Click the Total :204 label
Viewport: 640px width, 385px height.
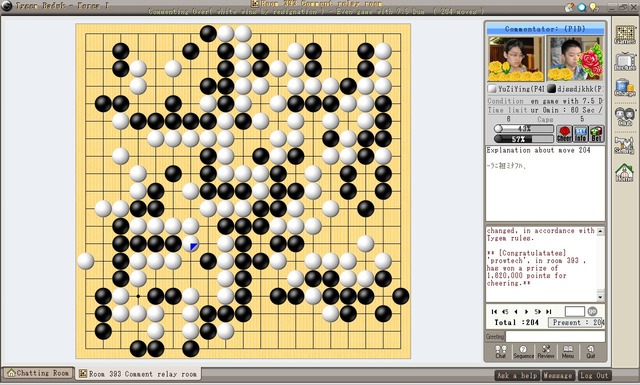click(516, 323)
